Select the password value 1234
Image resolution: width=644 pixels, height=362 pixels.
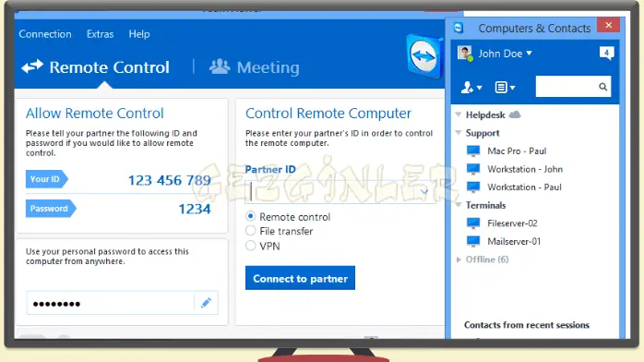click(195, 209)
